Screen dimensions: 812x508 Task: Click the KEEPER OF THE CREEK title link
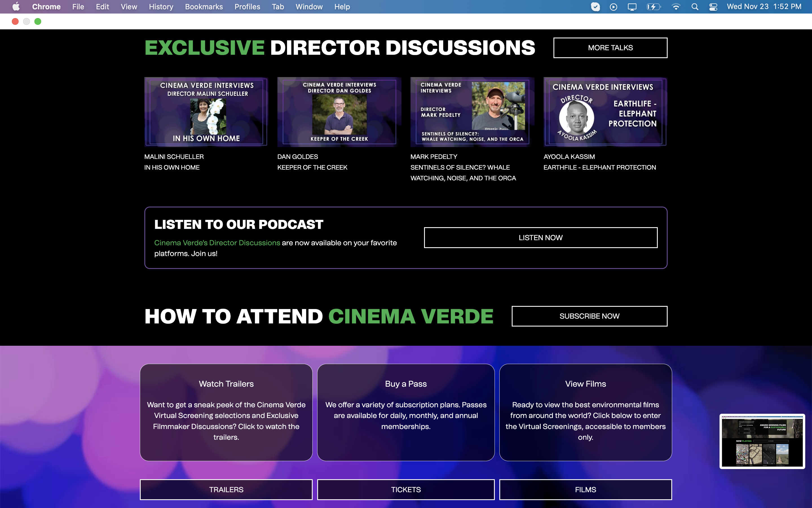point(312,167)
